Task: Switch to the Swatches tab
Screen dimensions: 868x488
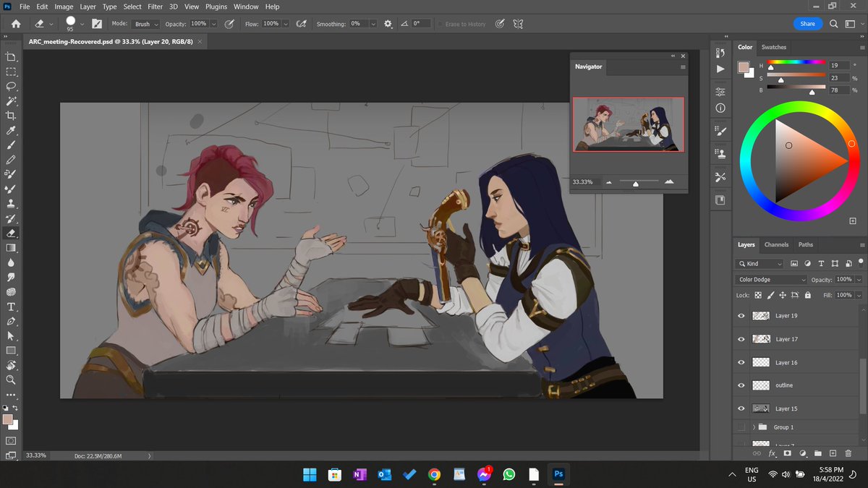Action: coord(773,47)
